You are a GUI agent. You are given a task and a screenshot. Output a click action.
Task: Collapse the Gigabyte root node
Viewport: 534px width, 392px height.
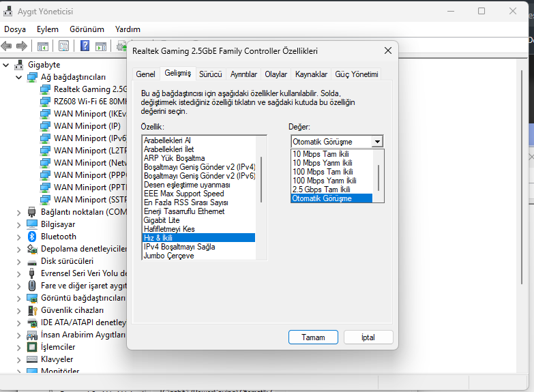click(x=5, y=65)
